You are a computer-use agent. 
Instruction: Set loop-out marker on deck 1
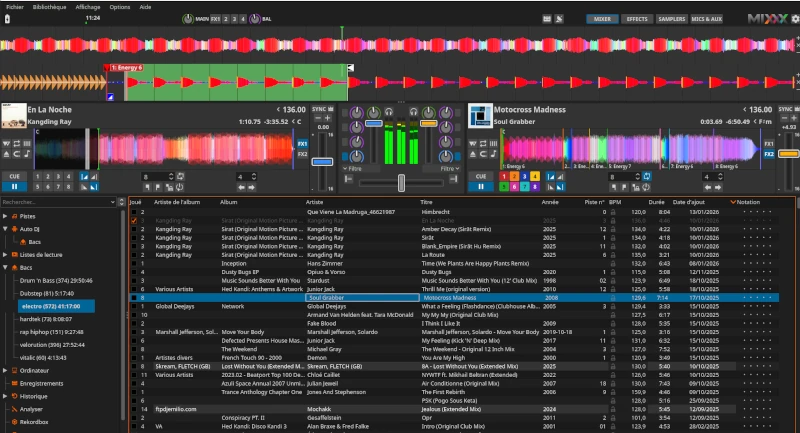158,187
